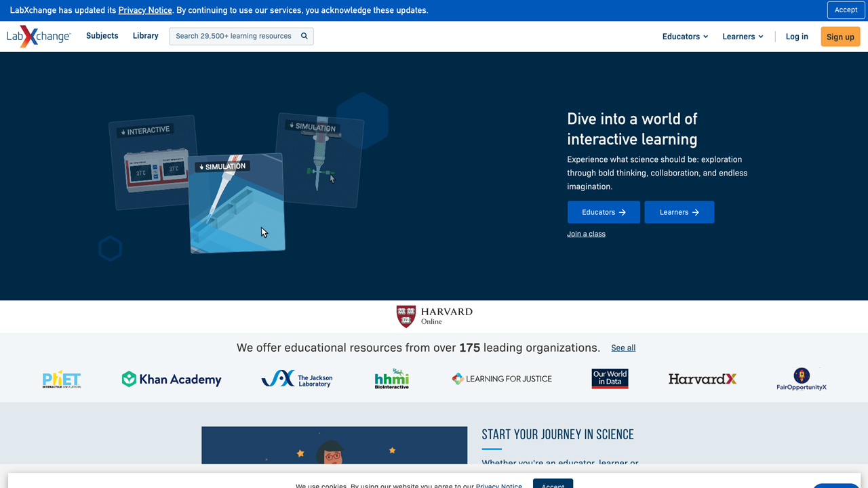Expand the Learners dropdown in the navbar

[x=743, y=37]
